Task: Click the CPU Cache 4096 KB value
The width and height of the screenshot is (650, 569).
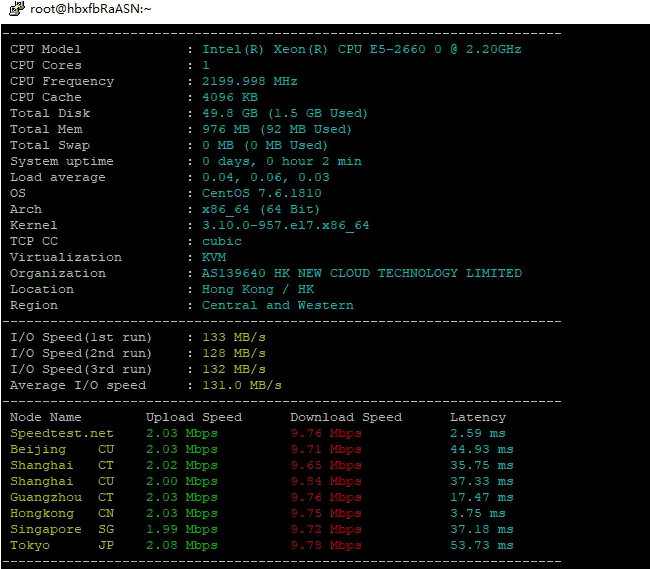Action: pyautogui.click(x=229, y=97)
